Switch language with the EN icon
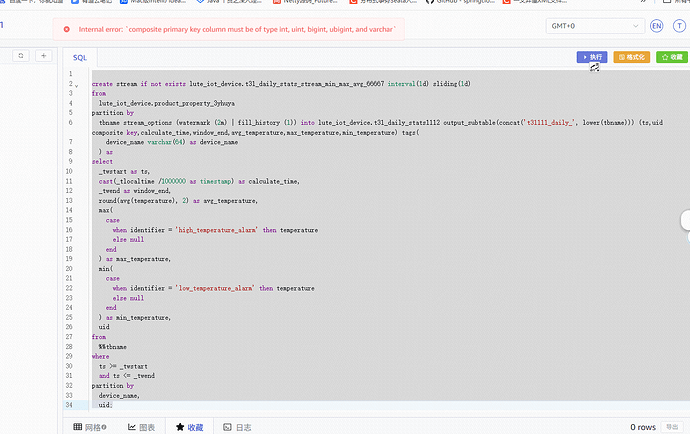 pyautogui.click(x=656, y=26)
